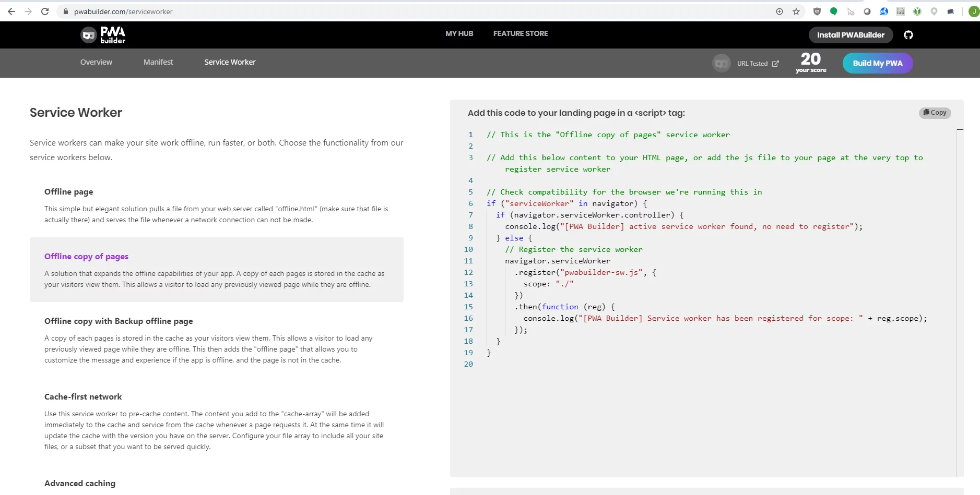Reload the page with the refresh icon
This screenshot has height=495, width=980.
click(45, 11)
